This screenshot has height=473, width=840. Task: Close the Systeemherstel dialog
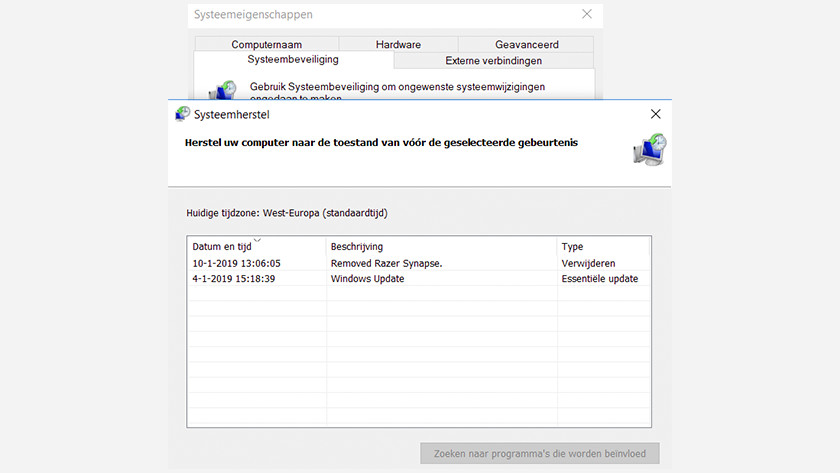pyautogui.click(x=656, y=114)
